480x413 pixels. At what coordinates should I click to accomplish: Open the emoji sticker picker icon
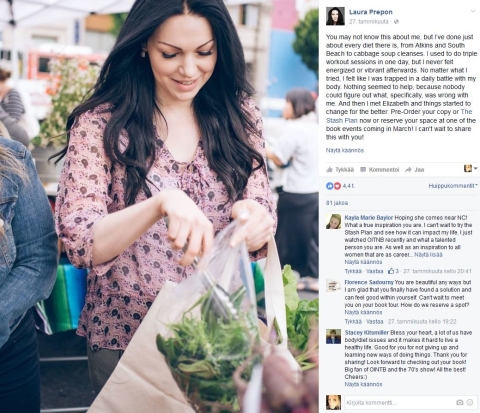tap(470, 403)
